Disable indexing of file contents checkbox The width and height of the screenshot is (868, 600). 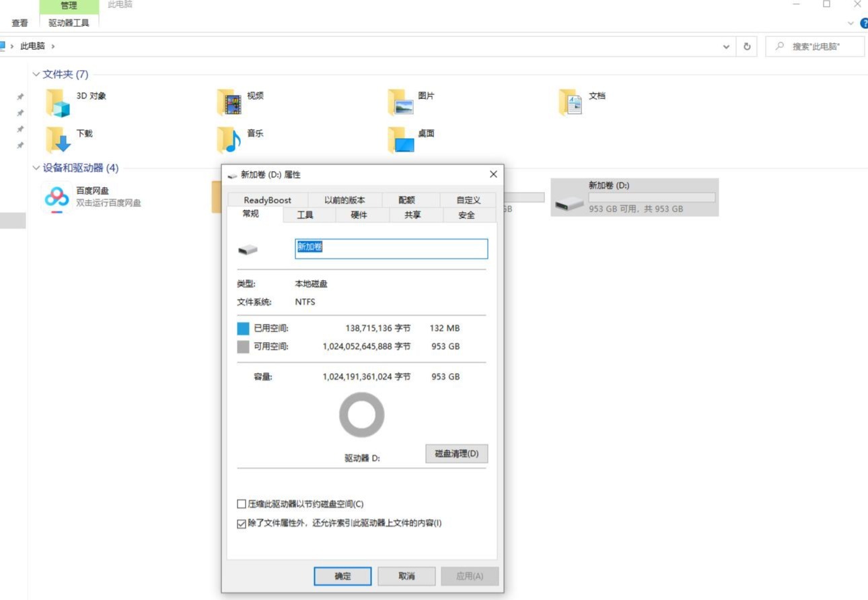(241, 523)
